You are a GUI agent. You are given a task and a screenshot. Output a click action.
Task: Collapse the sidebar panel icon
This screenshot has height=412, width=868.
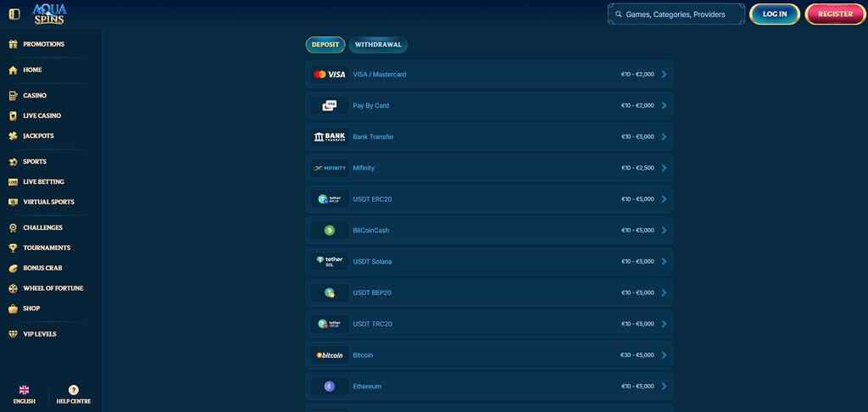click(14, 14)
